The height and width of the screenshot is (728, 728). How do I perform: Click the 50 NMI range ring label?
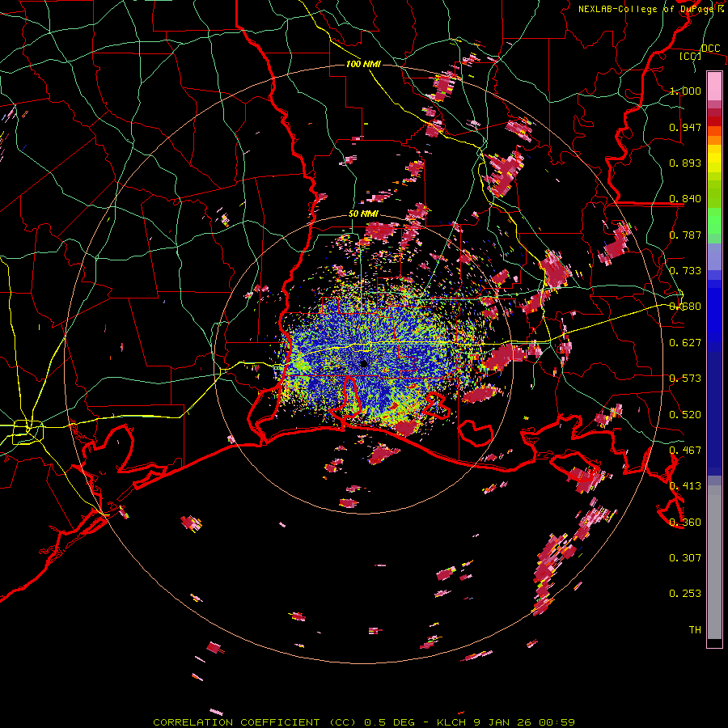363,214
